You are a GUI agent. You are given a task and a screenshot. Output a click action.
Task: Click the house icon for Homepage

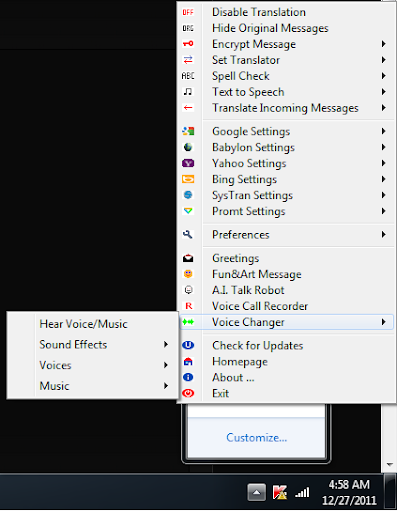point(188,361)
